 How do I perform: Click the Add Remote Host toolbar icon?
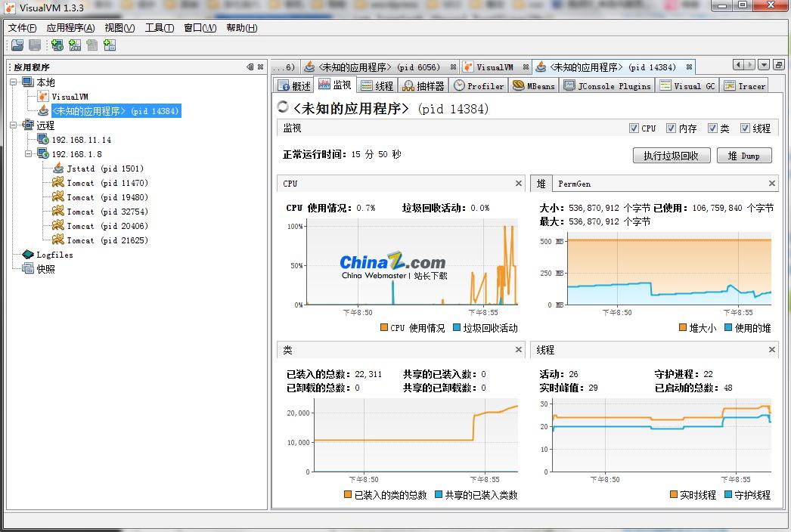(x=57, y=45)
